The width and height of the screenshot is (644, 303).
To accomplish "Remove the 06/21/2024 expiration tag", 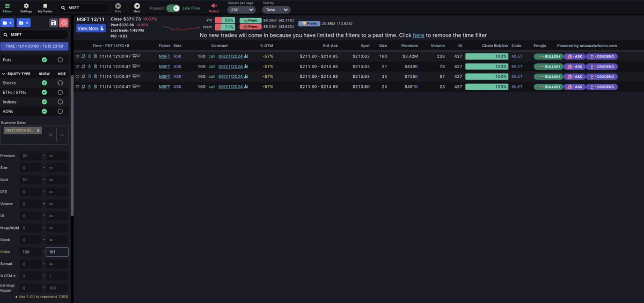I will pos(39,131).
